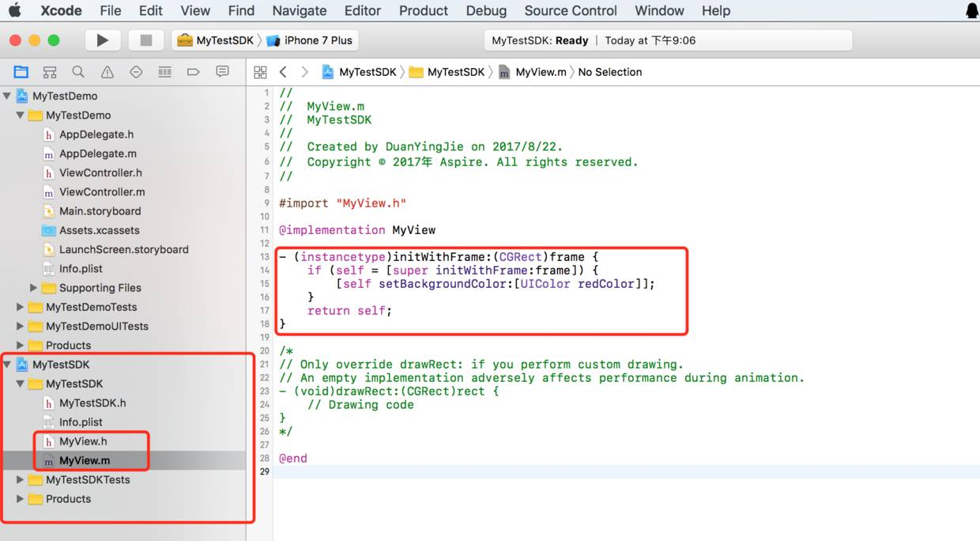
Task: Select MyView.h in navigator
Action: pyautogui.click(x=83, y=441)
